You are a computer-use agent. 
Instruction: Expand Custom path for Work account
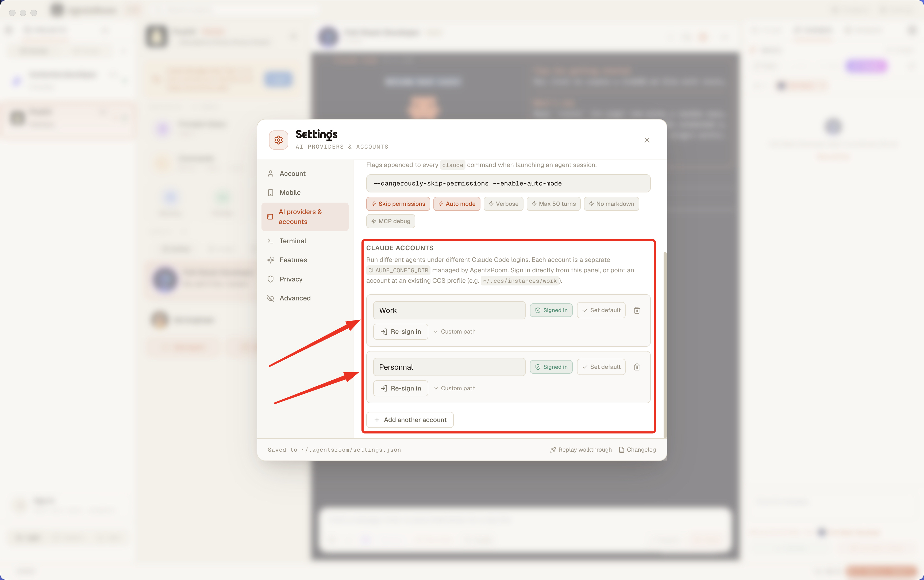pos(454,331)
